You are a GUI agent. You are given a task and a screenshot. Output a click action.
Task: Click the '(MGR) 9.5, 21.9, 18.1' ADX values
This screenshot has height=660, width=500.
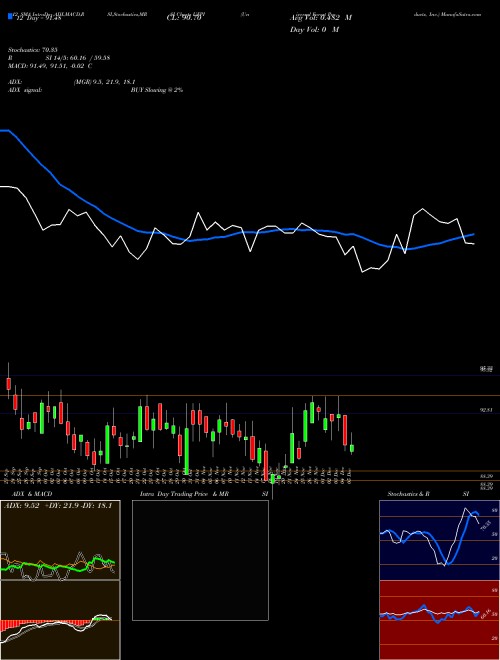[104, 82]
